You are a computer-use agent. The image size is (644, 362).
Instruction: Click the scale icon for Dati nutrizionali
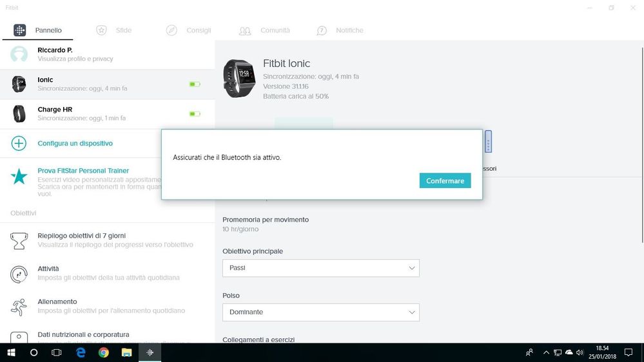(x=19, y=337)
